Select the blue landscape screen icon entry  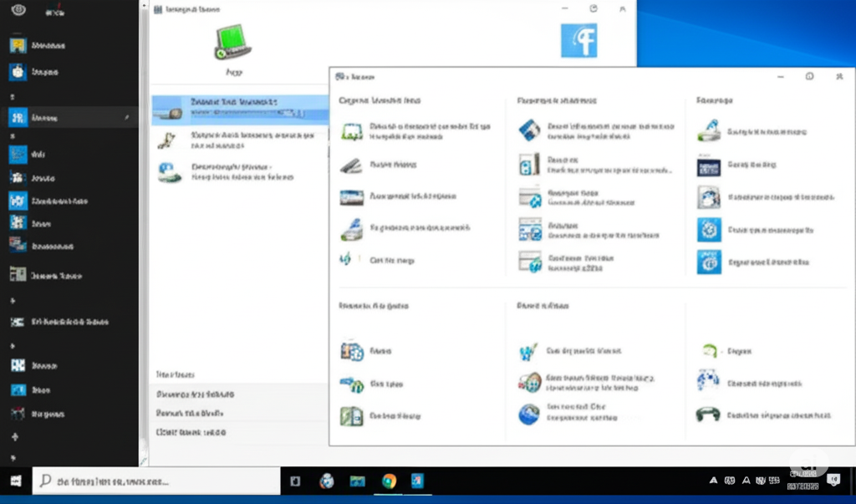(352, 197)
